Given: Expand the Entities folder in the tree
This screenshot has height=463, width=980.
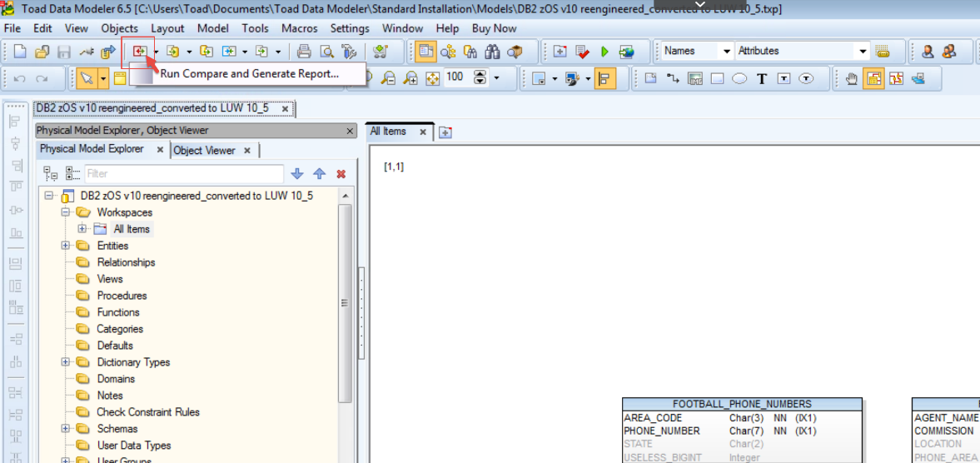Looking at the screenshot, I should click(x=66, y=246).
